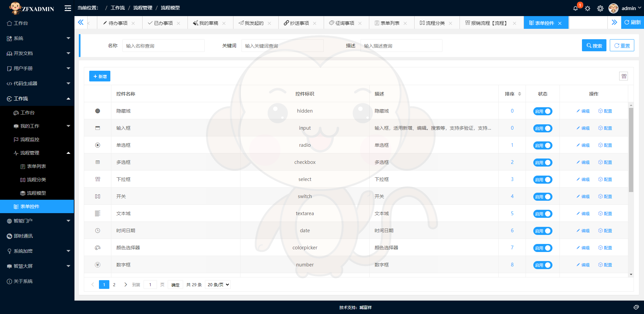Click the admin avatar picture
Screen dimensions: 644x314
click(x=613, y=8)
